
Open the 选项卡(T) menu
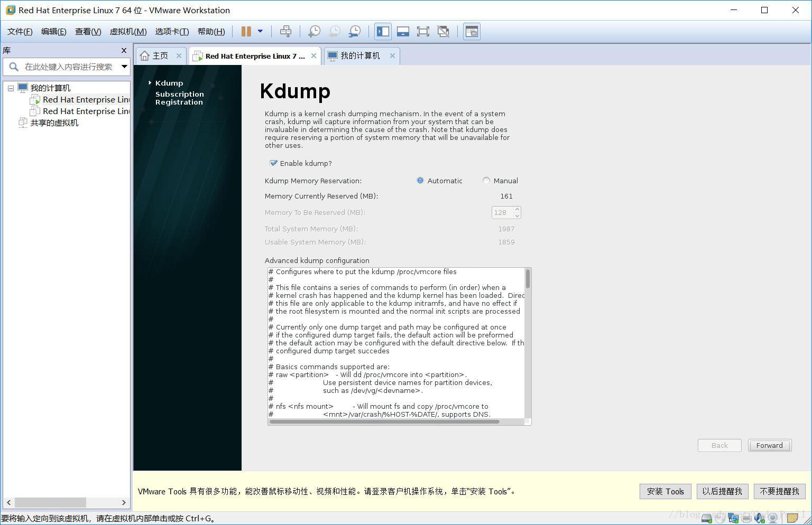coord(172,32)
